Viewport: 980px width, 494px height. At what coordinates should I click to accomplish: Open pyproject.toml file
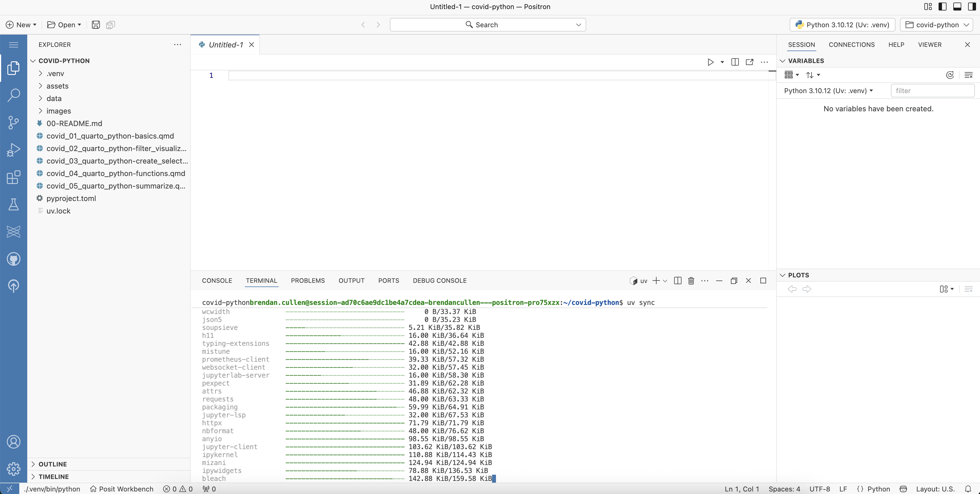pos(71,198)
